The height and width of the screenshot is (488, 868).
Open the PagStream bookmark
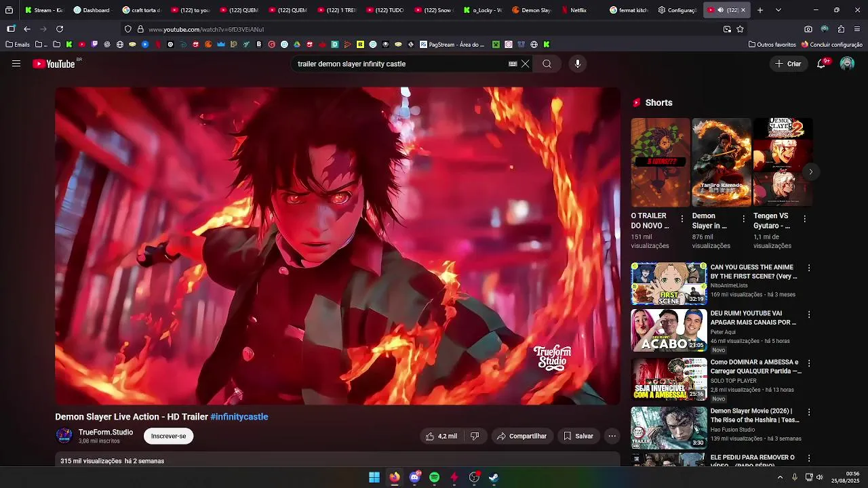[x=452, y=45]
